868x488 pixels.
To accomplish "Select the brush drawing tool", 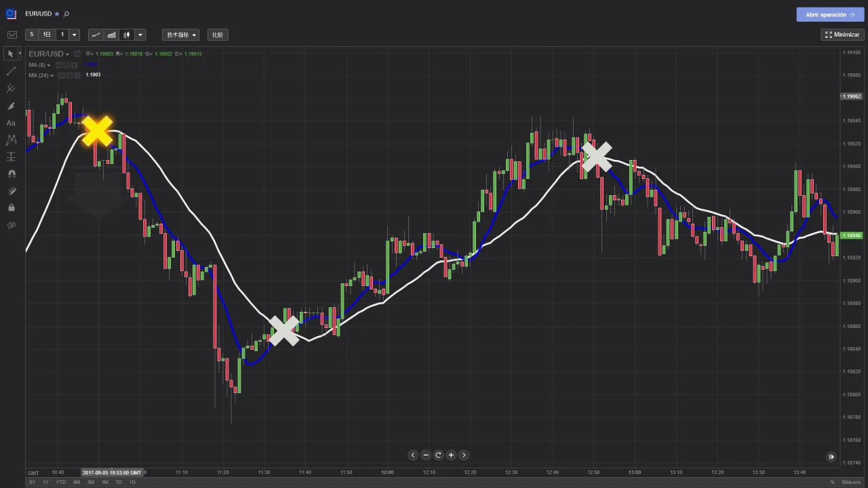I will click(x=11, y=106).
